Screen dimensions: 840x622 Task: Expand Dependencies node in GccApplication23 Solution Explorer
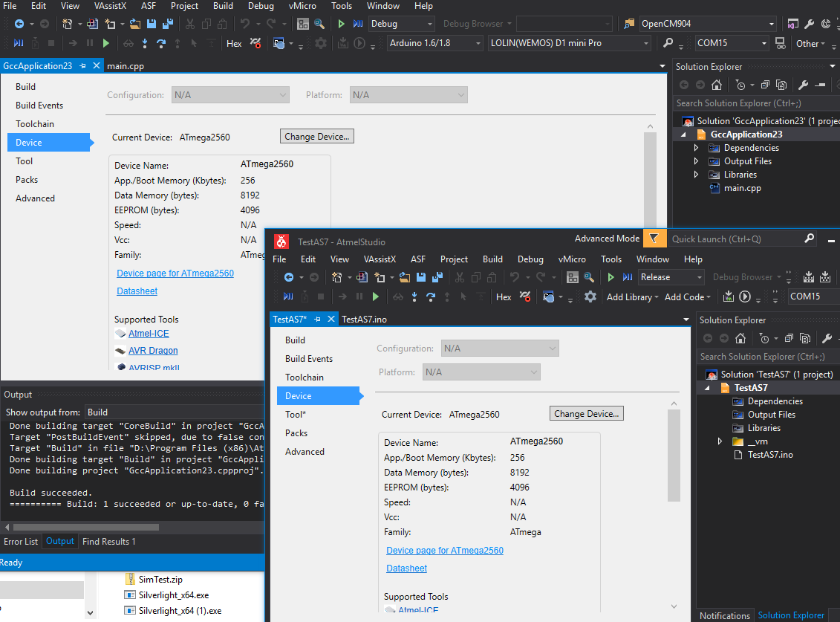click(696, 147)
